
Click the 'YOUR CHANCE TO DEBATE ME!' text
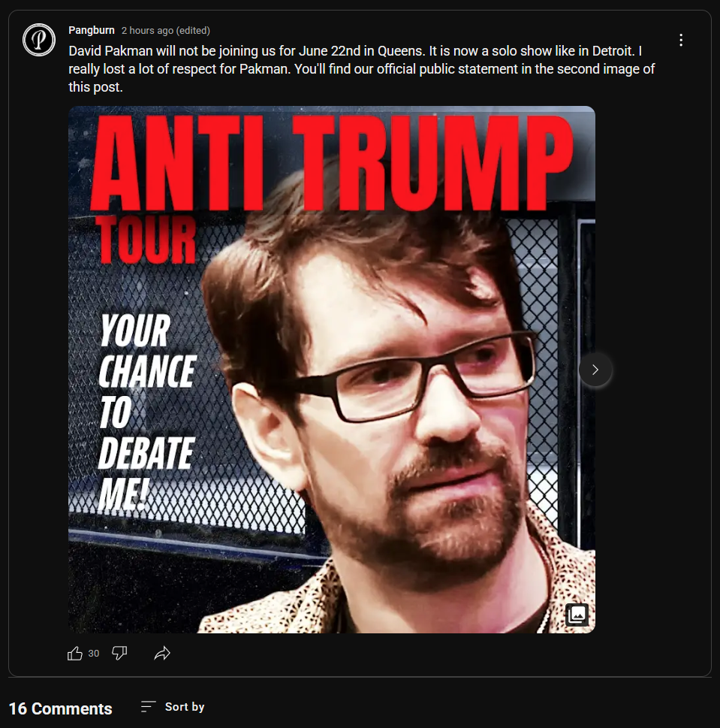(x=147, y=412)
